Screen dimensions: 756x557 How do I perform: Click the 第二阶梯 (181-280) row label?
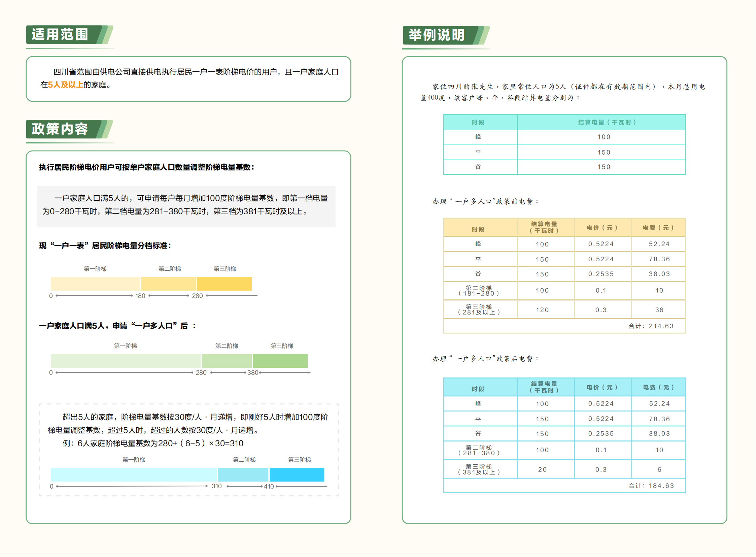479,291
